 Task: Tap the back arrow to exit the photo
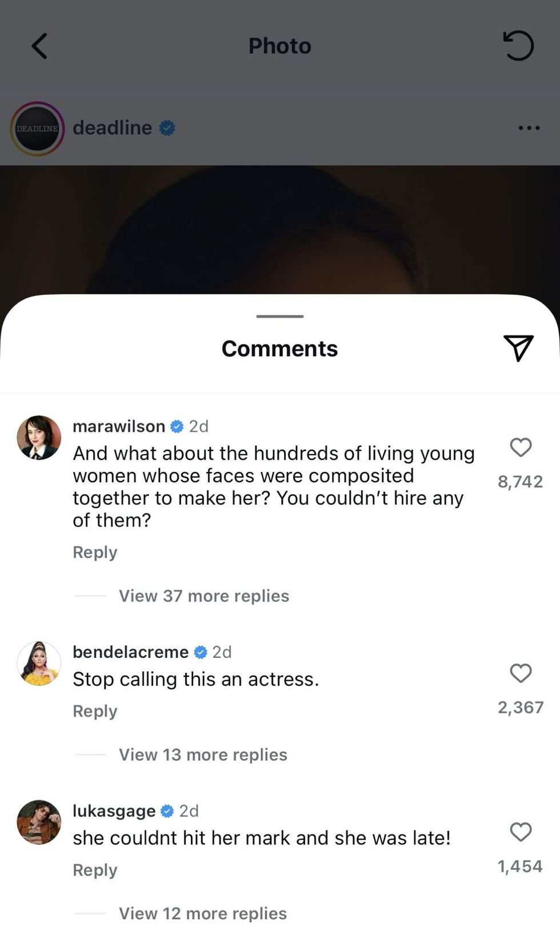[39, 46]
